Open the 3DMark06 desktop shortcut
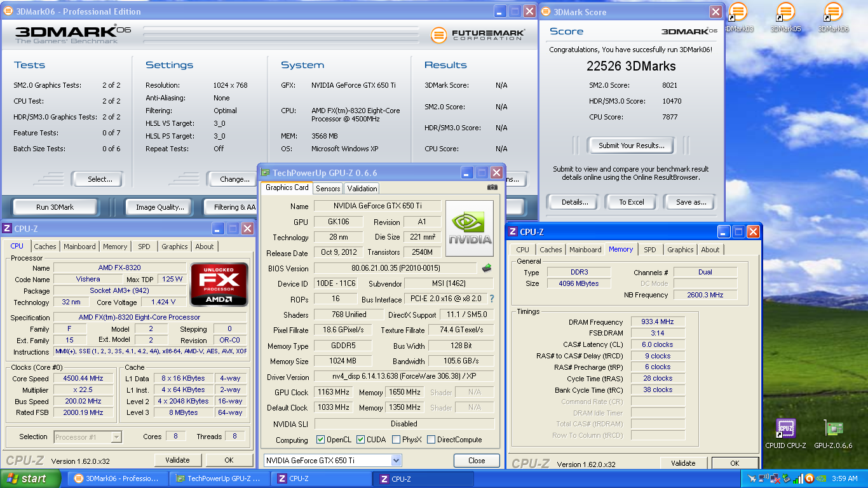 (x=833, y=17)
